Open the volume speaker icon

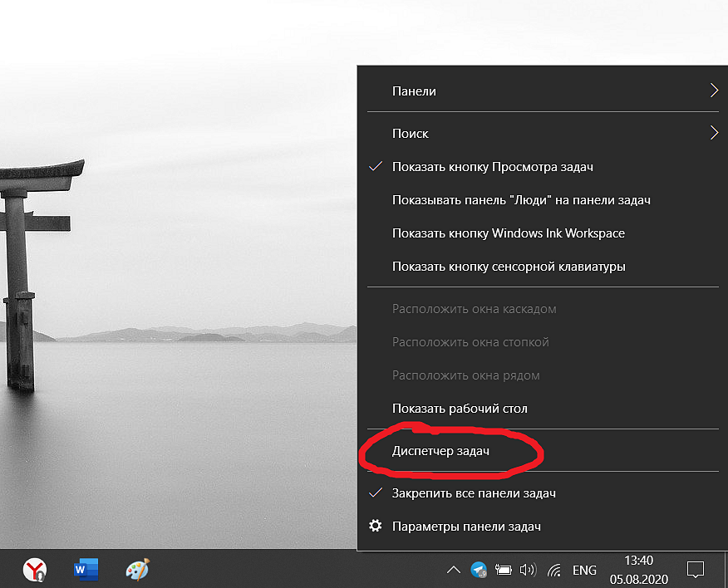(x=528, y=570)
